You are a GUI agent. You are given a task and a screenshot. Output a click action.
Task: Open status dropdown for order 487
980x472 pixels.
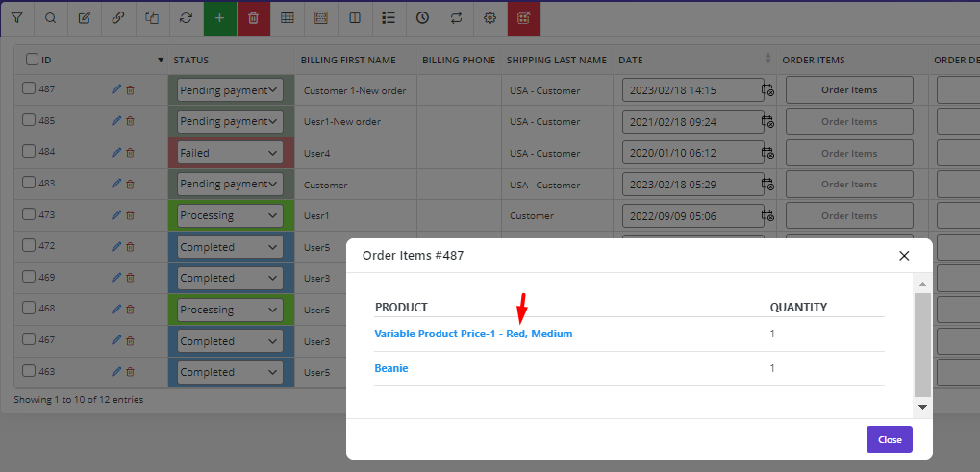coord(230,90)
